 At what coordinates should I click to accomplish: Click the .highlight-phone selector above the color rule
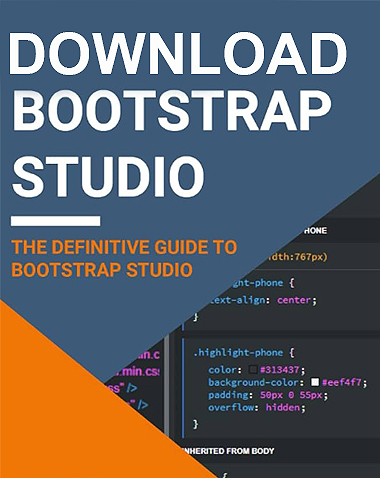(238, 352)
